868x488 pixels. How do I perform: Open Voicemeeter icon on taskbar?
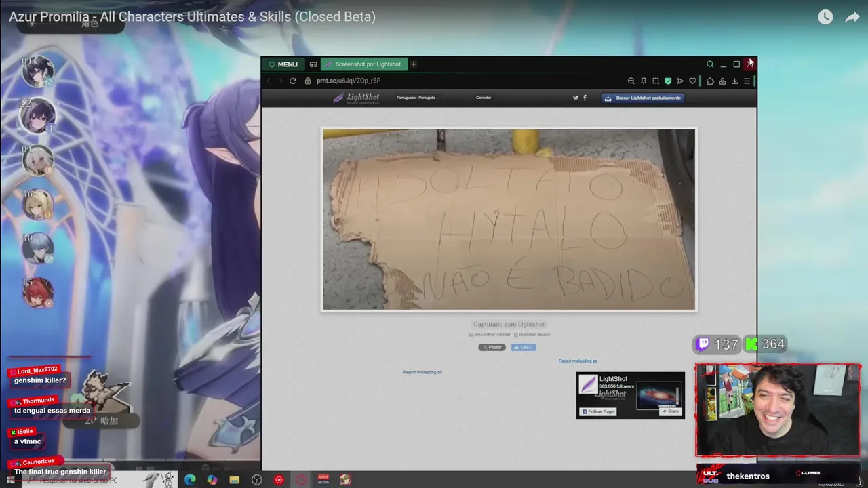[323, 480]
